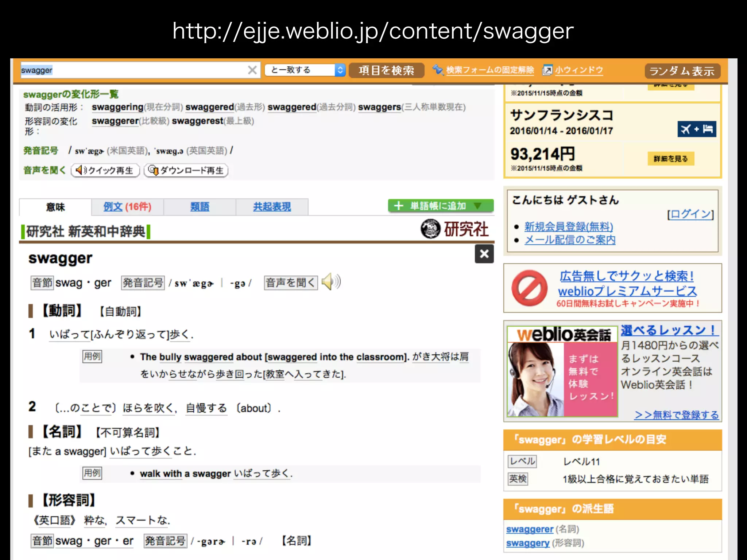Open the と一致する match-type dropdown
The image size is (747, 560).
point(305,70)
